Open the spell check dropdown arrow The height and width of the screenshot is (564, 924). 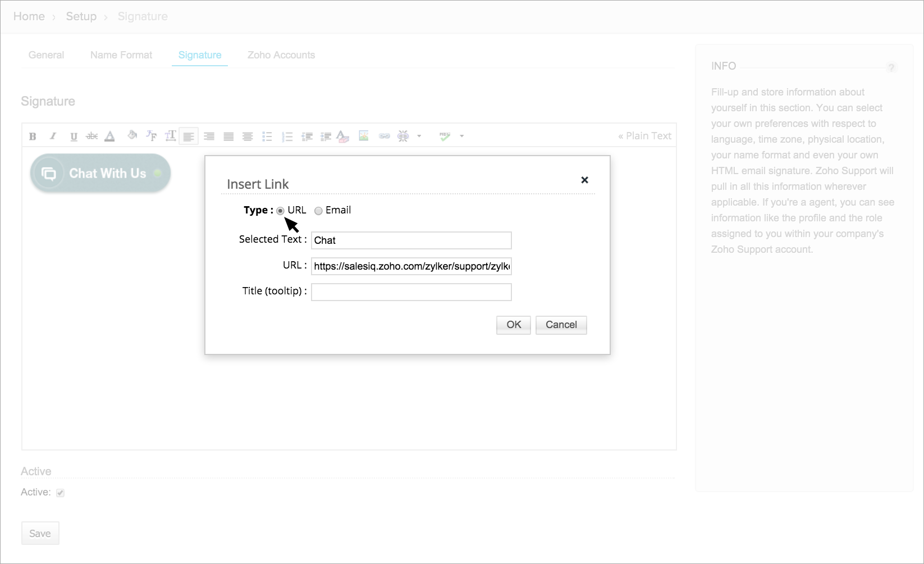[x=461, y=136]
